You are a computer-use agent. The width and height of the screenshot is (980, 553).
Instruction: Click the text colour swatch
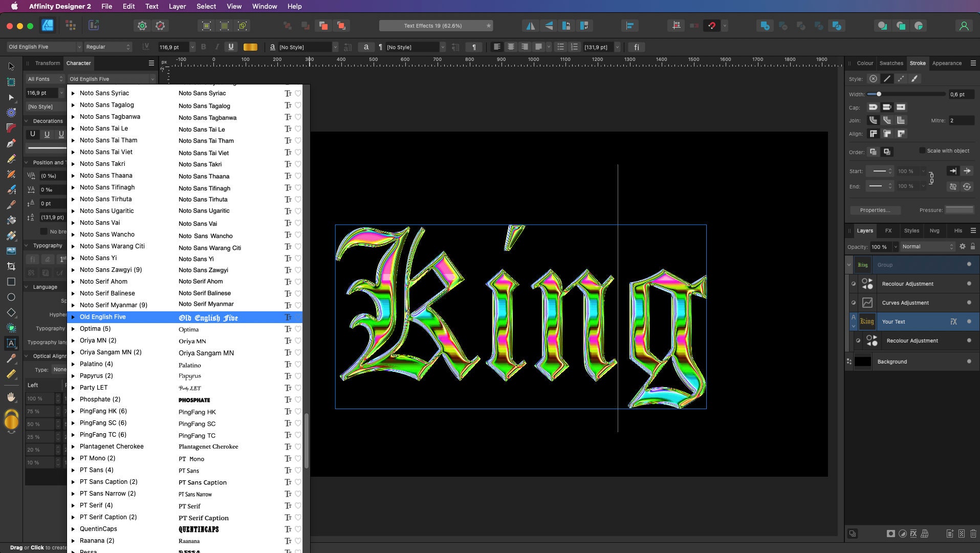click(250, 47)
